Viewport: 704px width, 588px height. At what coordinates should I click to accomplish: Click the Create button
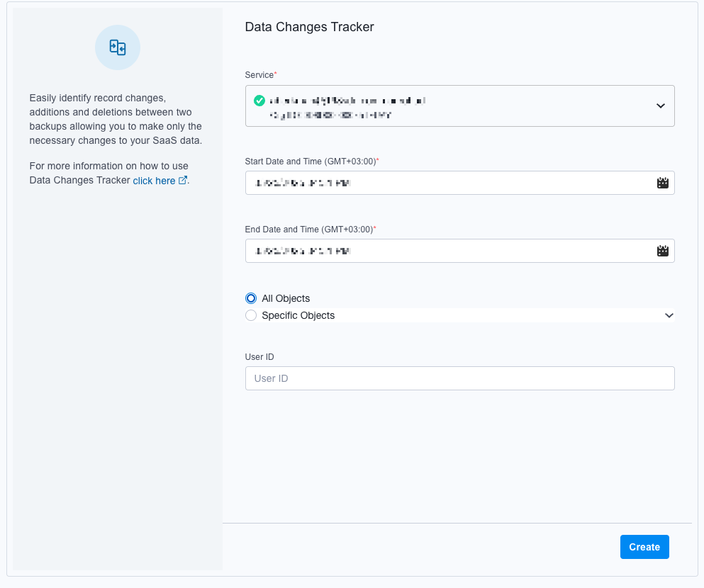coord(644,547)
